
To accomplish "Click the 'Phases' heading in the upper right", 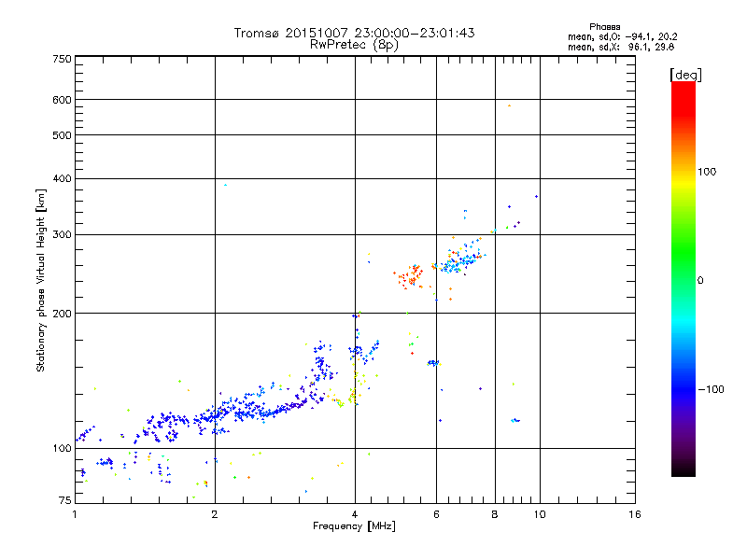I will pos(604,27).
